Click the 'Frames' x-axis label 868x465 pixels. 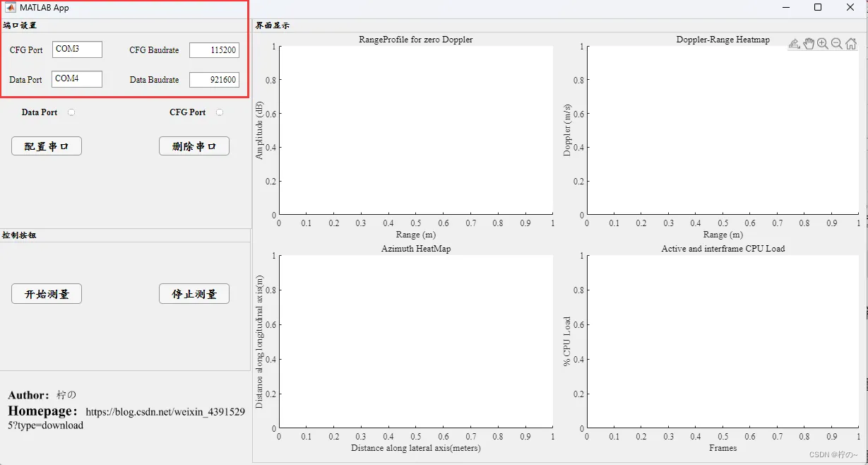click(x=723, y=448)
